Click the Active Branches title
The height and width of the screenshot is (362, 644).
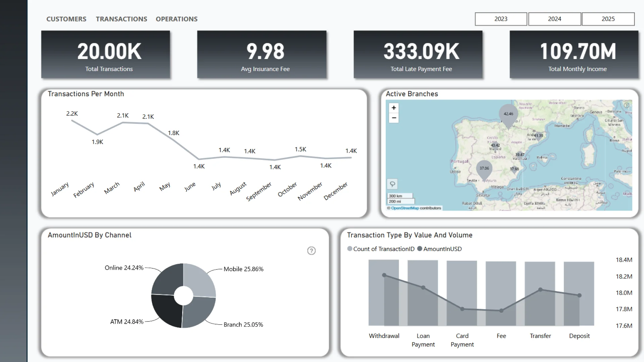tap(412, 94)
